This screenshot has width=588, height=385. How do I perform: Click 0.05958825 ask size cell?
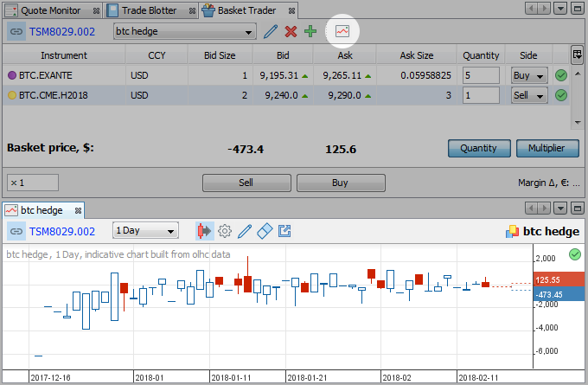click(416, 75)
